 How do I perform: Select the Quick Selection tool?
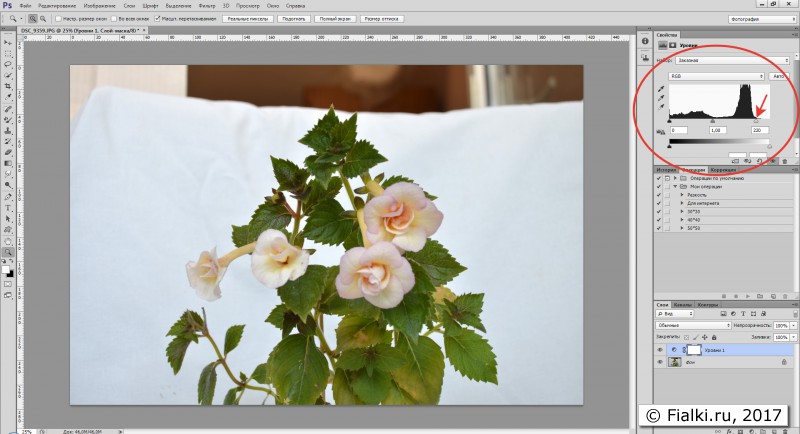pyautogui.click(x=8, y=75)
